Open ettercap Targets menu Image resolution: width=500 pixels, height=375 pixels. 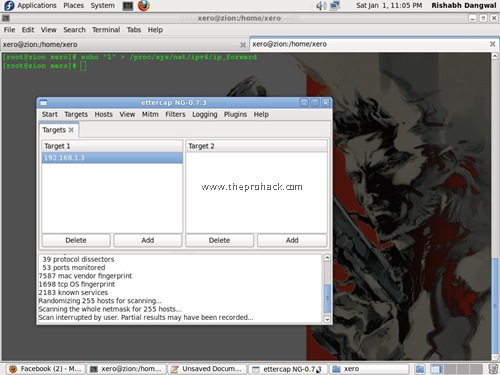point(76,114)
